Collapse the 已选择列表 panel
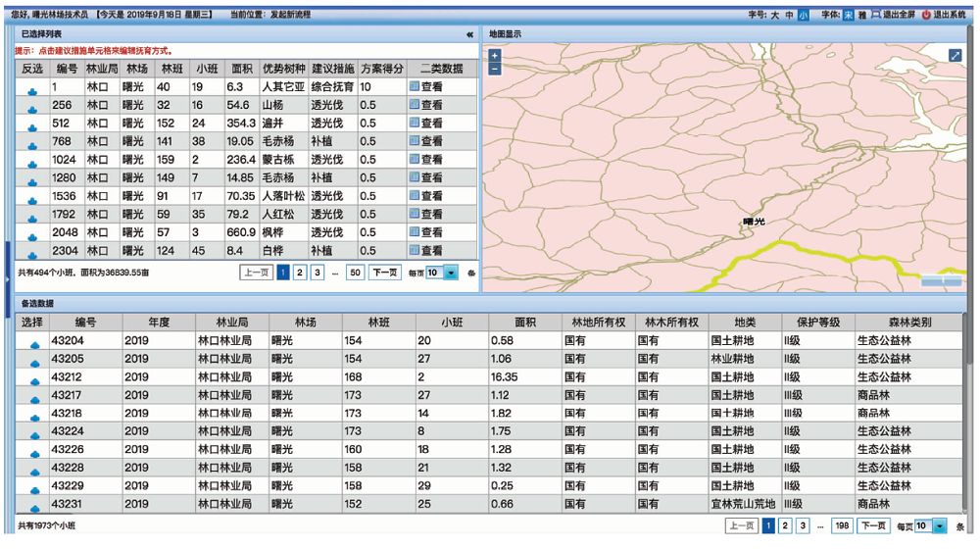The width and height of the screenshot is (980, 549). coord(469,34)
